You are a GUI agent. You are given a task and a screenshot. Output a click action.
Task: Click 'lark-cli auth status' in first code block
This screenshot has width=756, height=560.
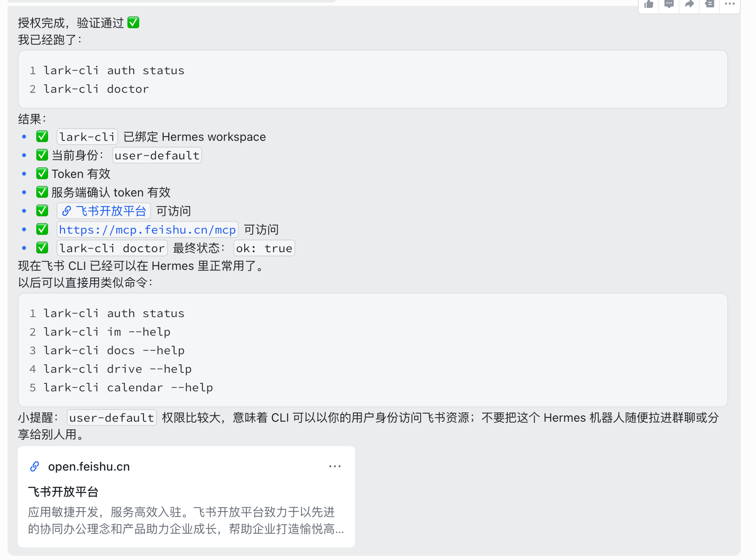[x=114, y=70]
